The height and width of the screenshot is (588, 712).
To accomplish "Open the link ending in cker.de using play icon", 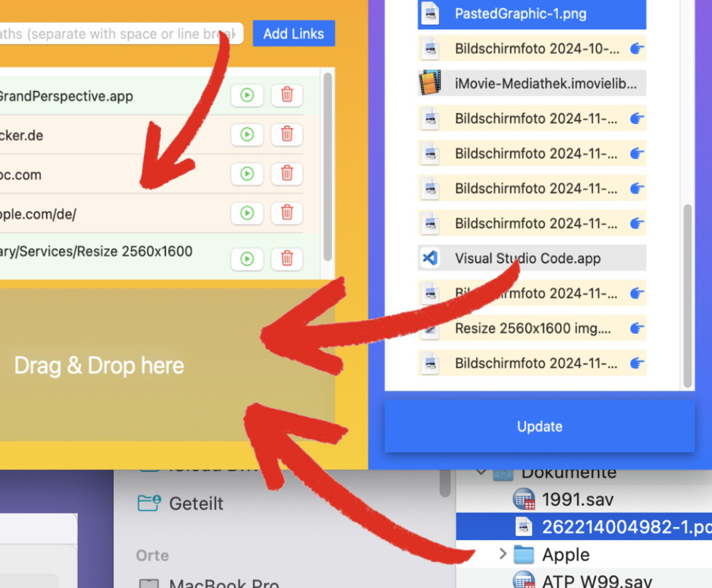I will 247,135.
